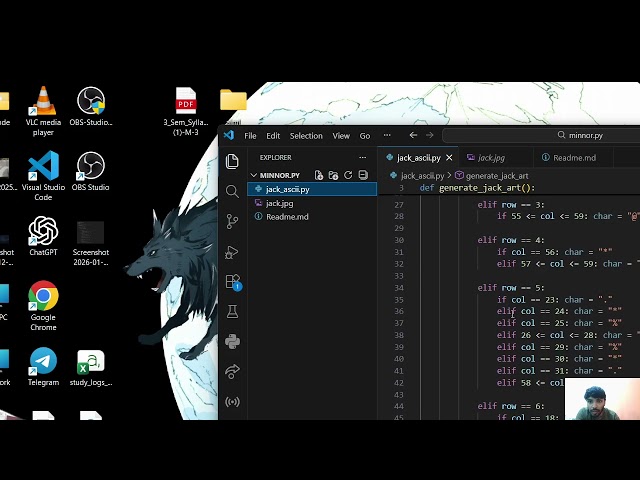This screenshot has width=640, height=480.
Task: Switch to the jack.jpg tab
Action: pos(492,158)
